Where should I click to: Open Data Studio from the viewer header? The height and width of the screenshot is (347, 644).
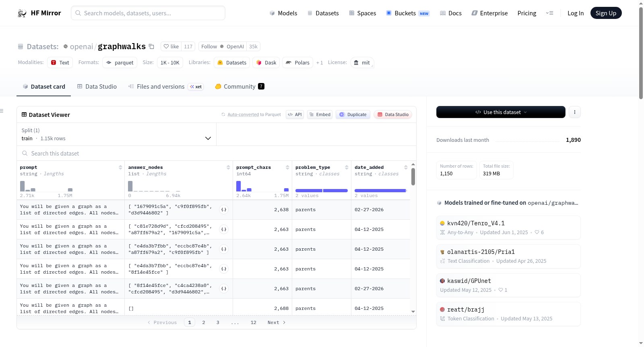[393, 114]
